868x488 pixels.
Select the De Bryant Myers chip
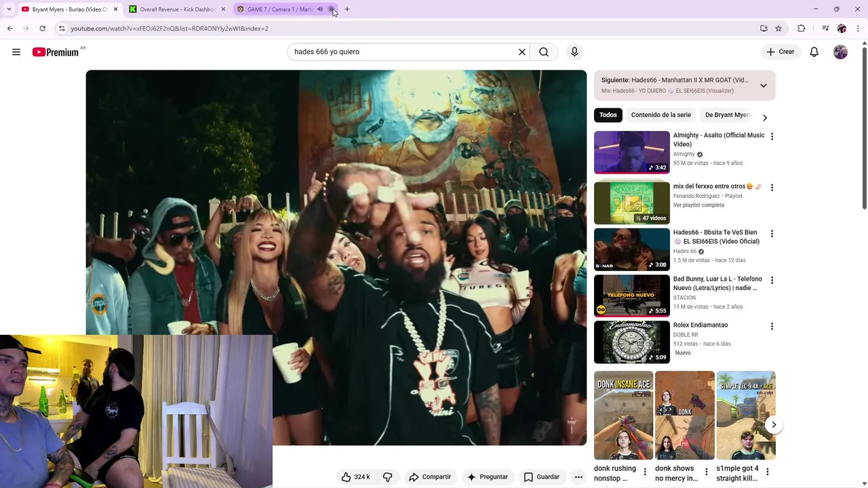(x=728, y=115)
